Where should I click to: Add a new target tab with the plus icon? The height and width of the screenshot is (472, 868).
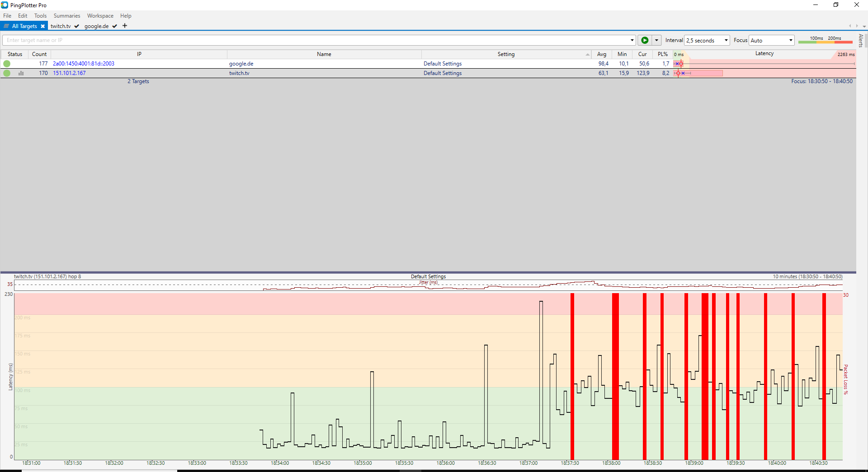125,26
